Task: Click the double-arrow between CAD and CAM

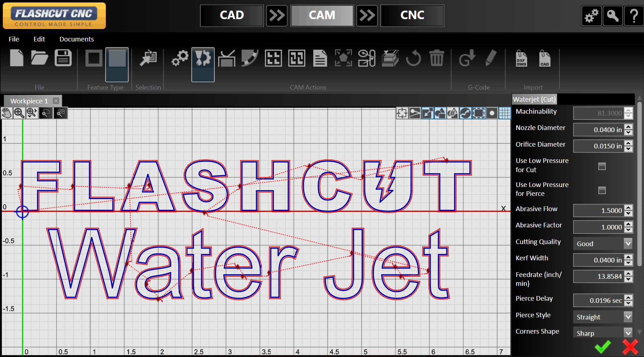Action: coord(277,16)
